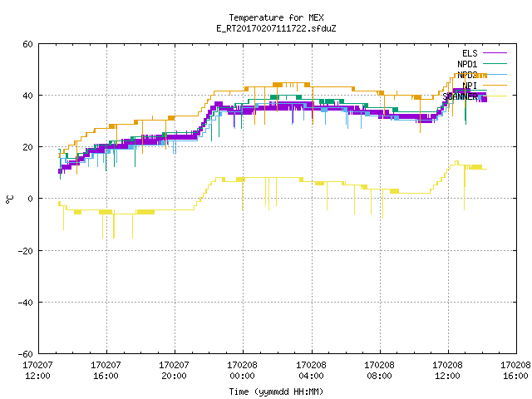Click the x-axis label 170208 00:00
Viewport: 532px width, 399px height.
[242, 371]
